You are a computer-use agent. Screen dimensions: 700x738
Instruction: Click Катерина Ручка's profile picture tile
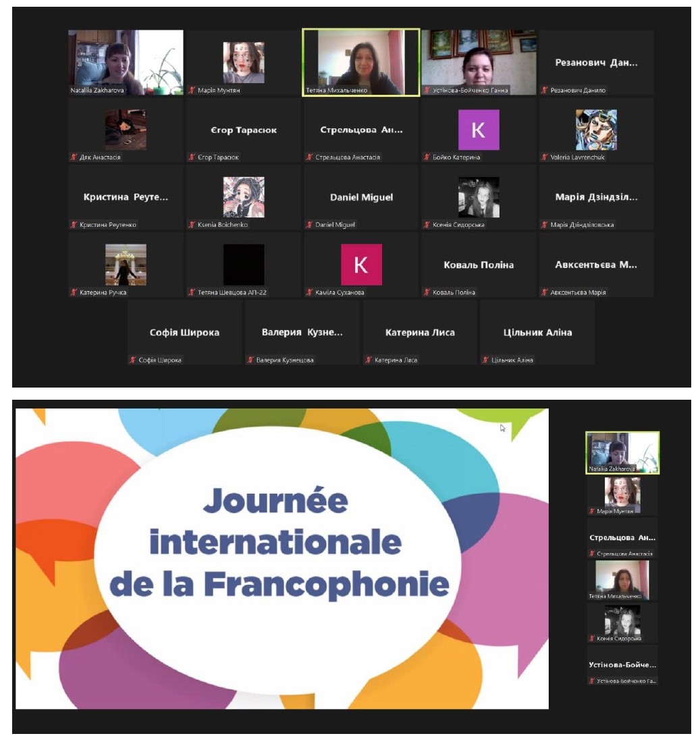[126, 264]
